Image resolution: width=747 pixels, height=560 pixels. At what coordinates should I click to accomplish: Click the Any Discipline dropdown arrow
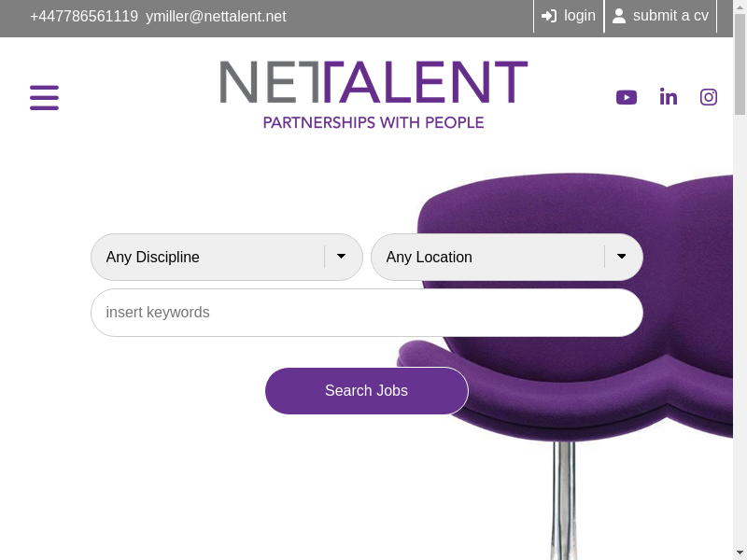(x=342, y=257)
